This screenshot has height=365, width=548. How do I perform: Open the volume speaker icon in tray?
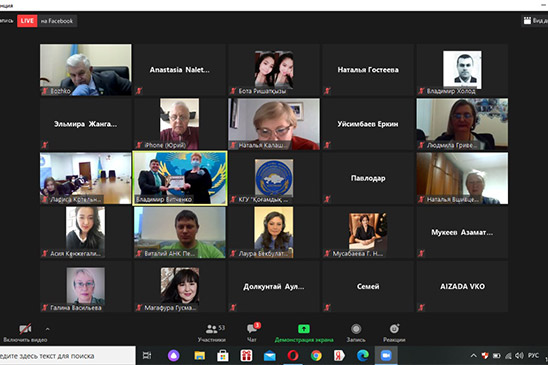(x=519, y=356)
